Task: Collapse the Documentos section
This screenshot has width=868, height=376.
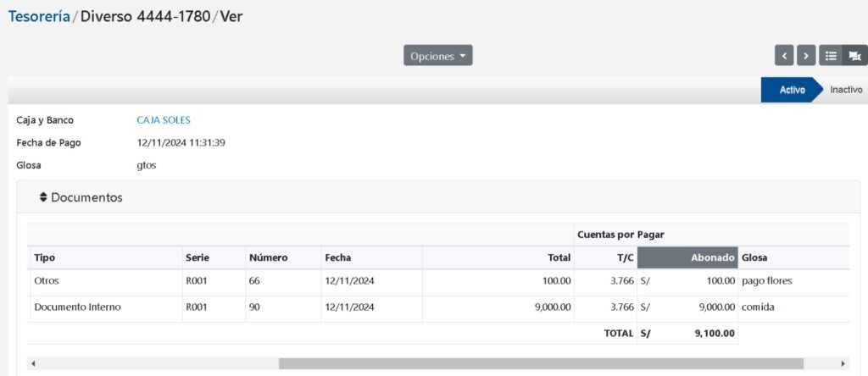Action: pos(87,197)
